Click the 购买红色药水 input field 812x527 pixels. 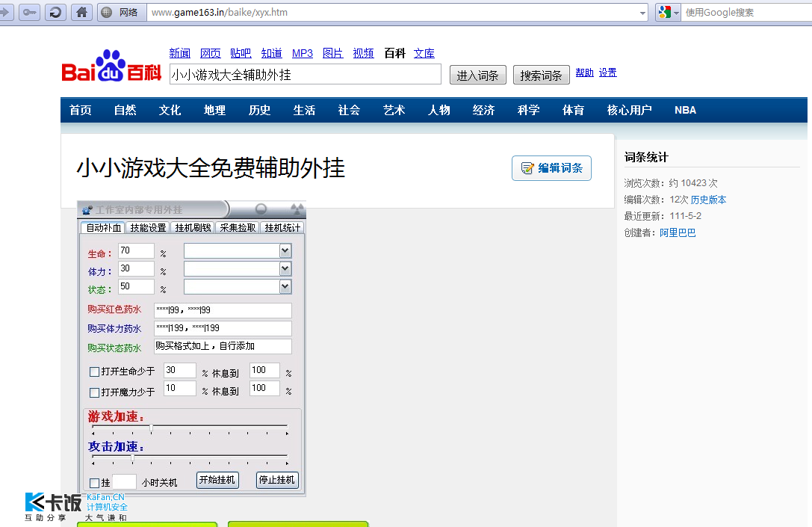point(223,310)
